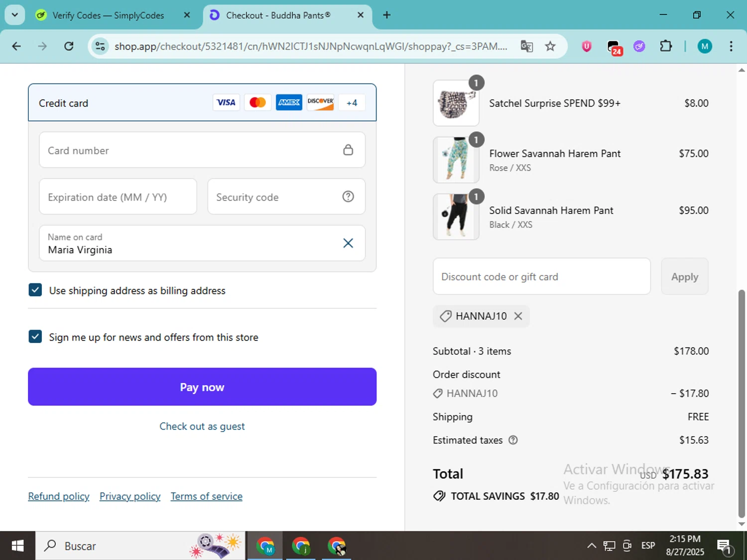Click the browser back arrow
The height and width of the screenshot is (560, 747).
point(16,46)
